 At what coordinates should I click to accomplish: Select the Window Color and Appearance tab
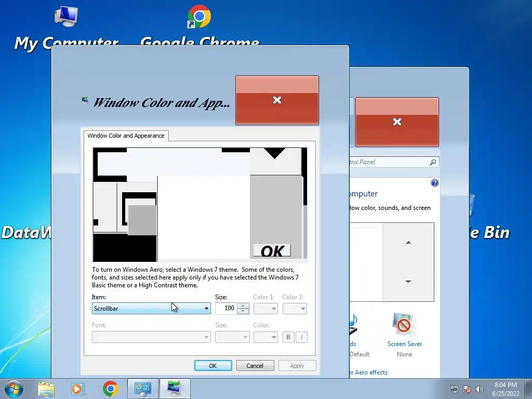coord(126,136)
